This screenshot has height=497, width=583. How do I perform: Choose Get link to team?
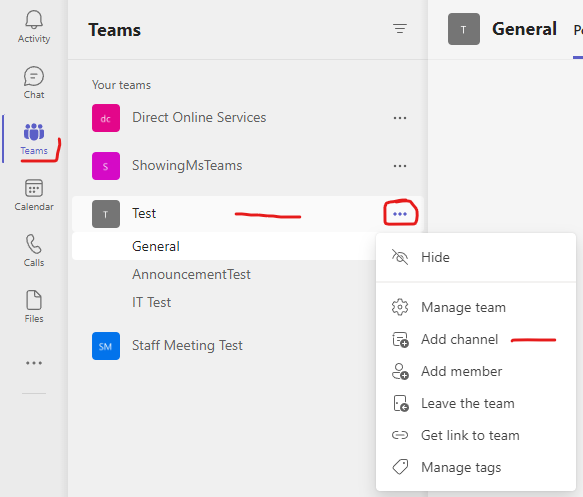coord(476,435)
